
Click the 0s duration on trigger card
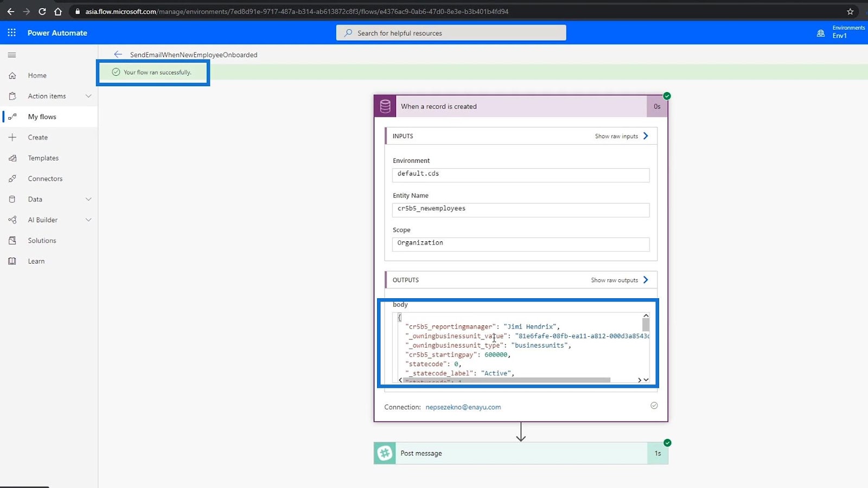point(657,106)
